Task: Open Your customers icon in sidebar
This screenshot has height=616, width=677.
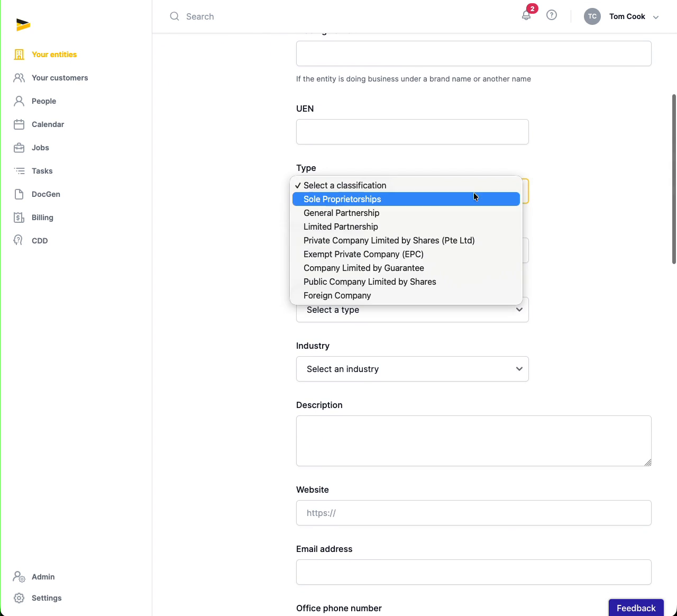Action: click(19, 78)
